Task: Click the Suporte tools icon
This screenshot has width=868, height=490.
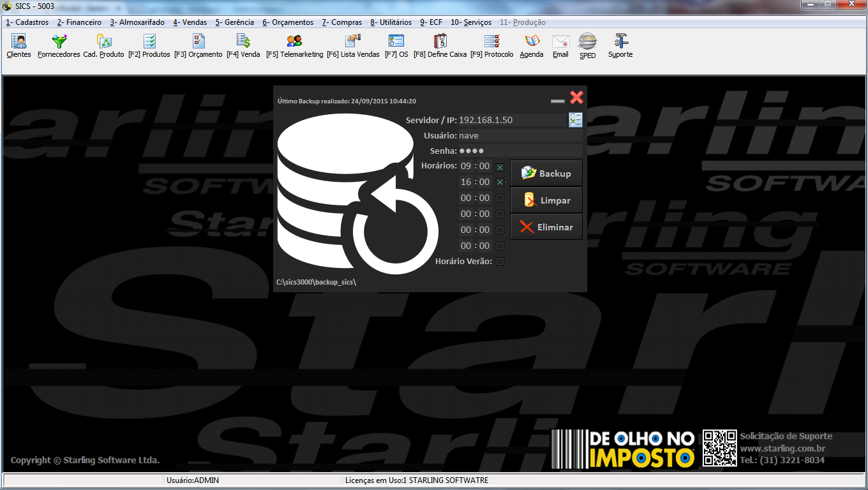Action: click(x=620, y=46)
